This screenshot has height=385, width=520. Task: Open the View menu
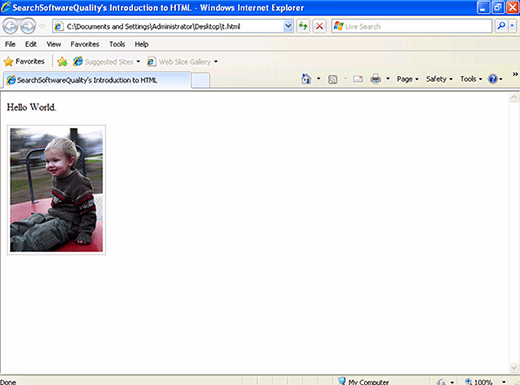54,44
